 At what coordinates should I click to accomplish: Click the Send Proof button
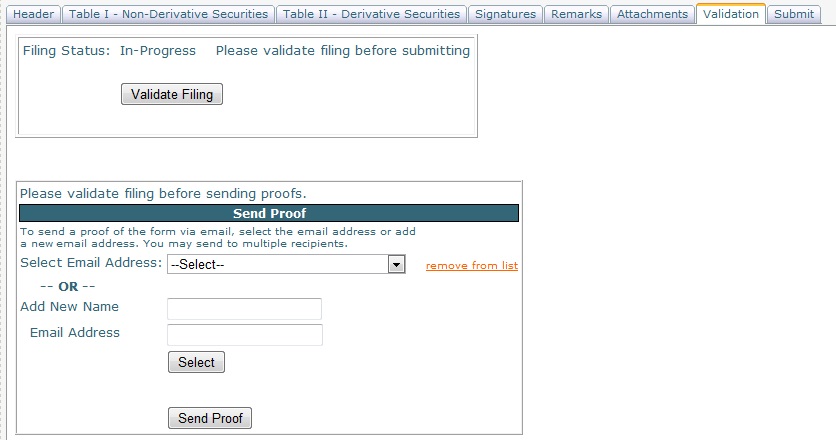[x=209, y=418]
